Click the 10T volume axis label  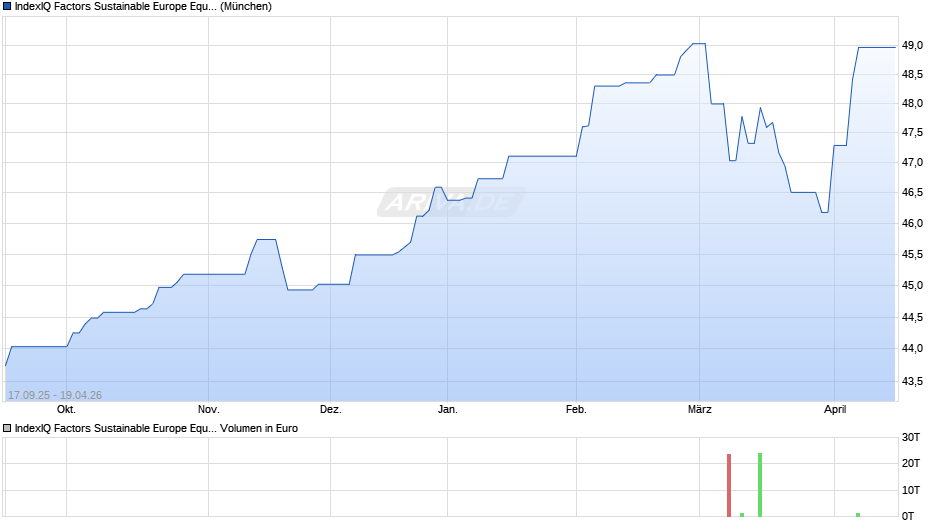click(911, 490)
